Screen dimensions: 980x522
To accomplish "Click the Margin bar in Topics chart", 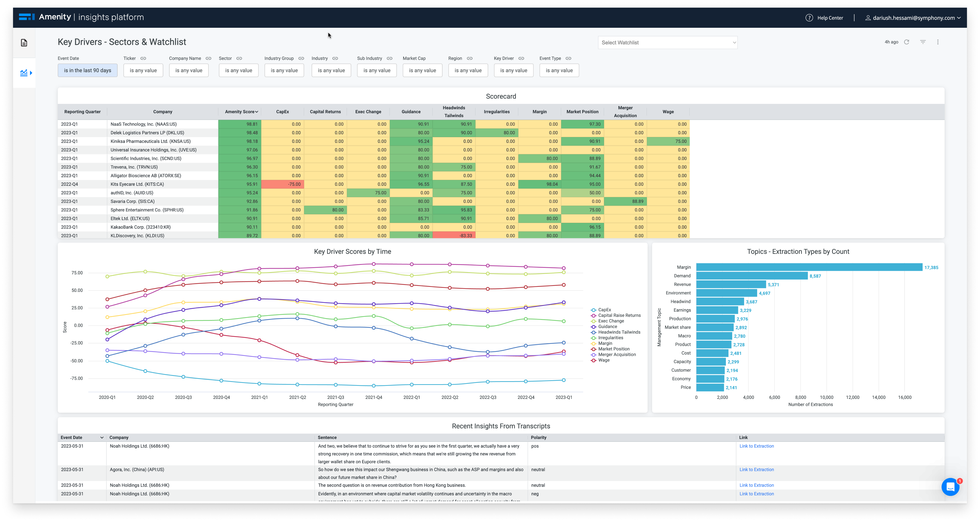I will (x=809, y=267).
